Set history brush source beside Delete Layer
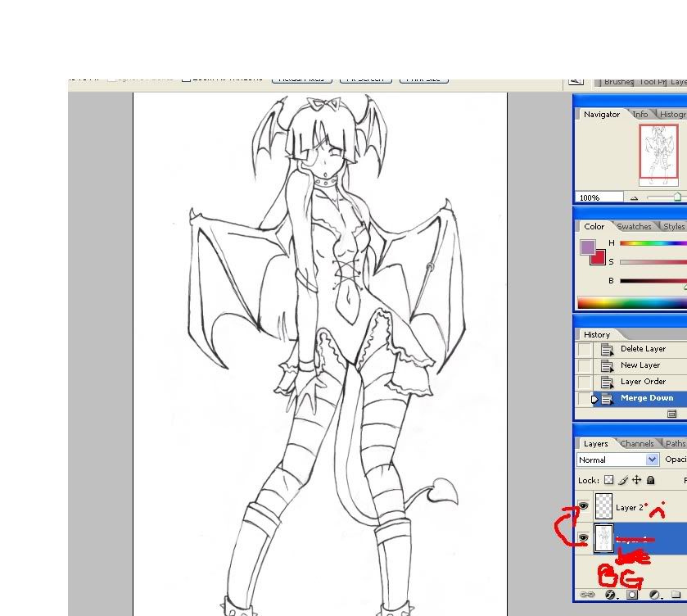This screenshot has height=616, width=687. (584, 350)
